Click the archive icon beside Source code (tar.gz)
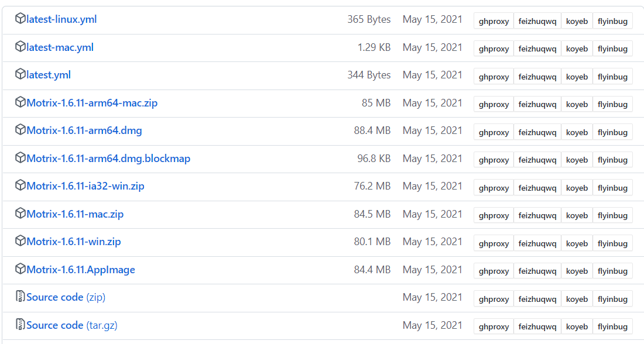This screenshot has width=644, height=344. tap(20, 325)
